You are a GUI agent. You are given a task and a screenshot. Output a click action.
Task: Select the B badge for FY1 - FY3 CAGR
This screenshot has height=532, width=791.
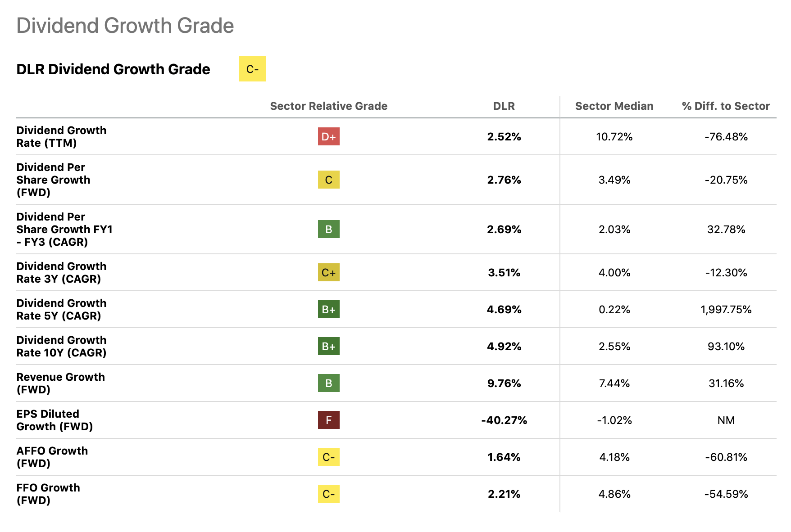[x=328, y=229]
